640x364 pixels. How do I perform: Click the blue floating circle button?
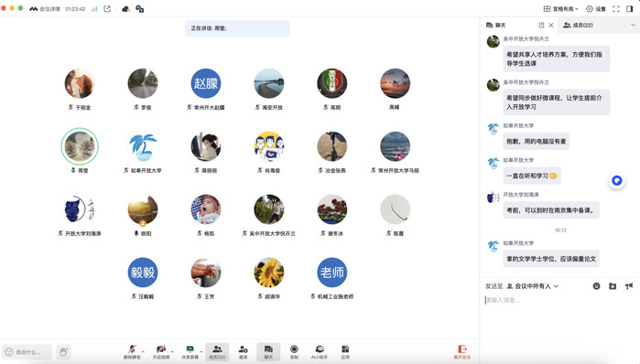pyautogui.click(x=617, y=180)
